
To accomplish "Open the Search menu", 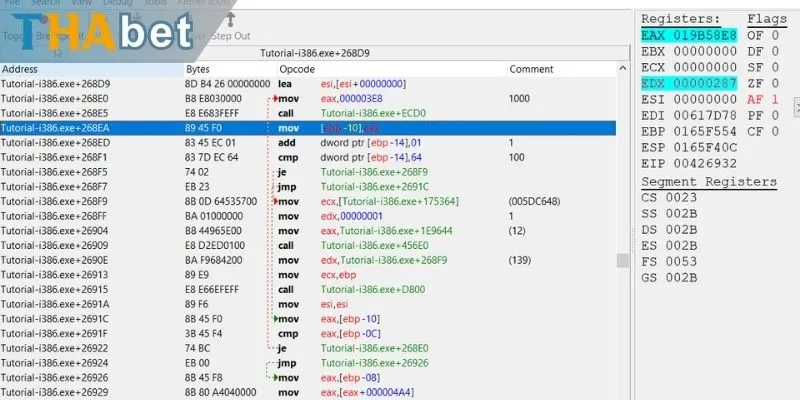I will pos(46,3).
